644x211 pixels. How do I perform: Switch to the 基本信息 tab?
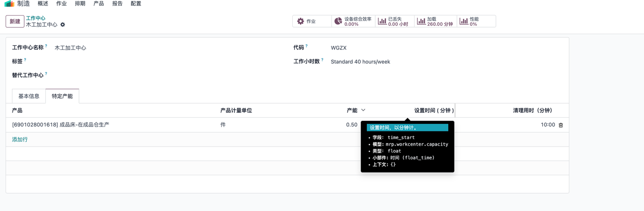pos(29,96)
